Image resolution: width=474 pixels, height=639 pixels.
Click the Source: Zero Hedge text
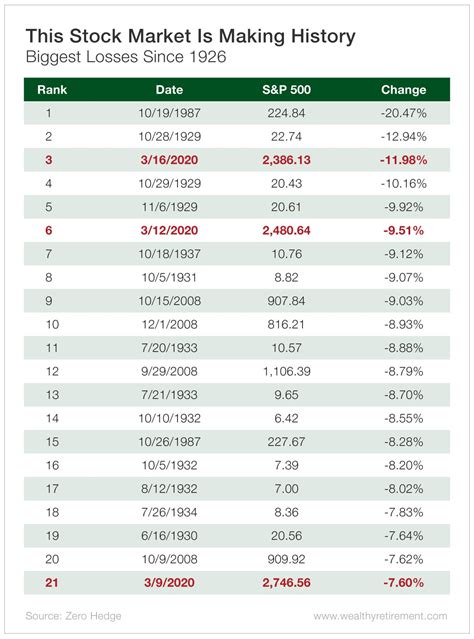[73, 615]
